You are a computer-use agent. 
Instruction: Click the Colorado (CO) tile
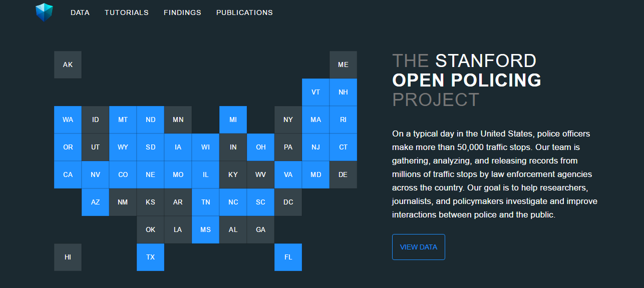123,174
